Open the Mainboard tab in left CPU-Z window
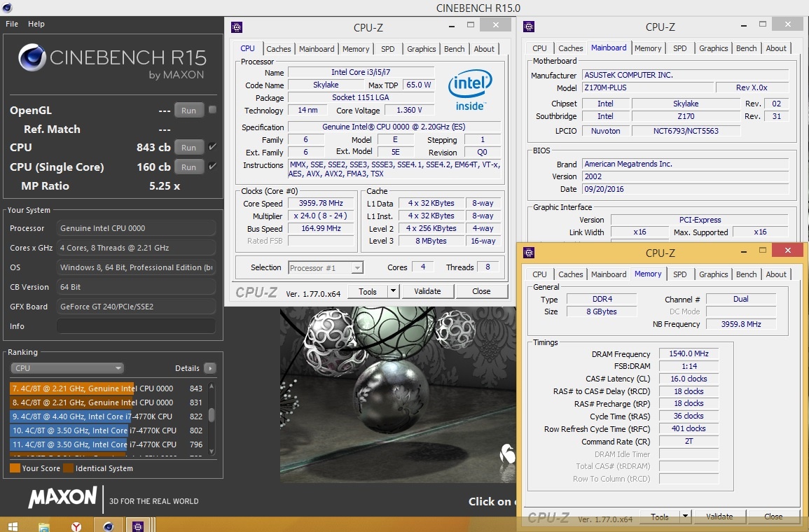The height and width of the screenshot is (532, 809). pyautogui.click(x=317, y=49)
